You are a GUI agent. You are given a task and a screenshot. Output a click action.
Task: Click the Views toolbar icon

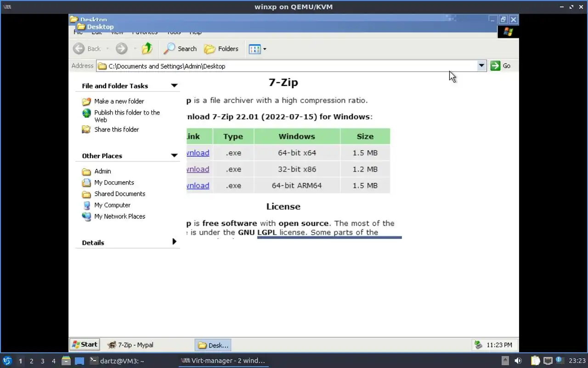pos(254,49)
